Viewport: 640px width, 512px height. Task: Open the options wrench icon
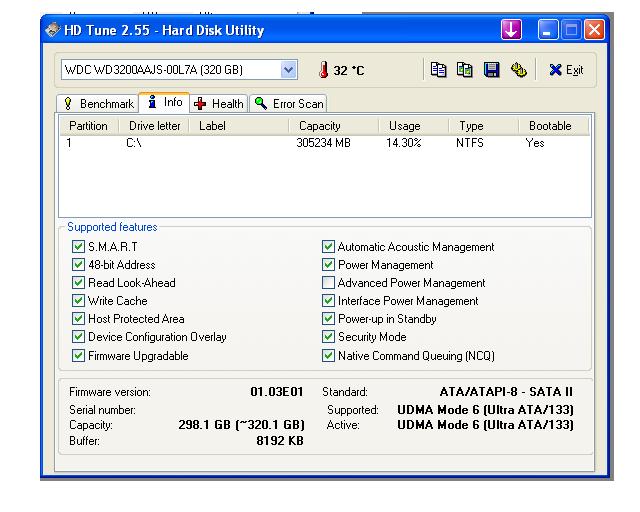tap(518, 70)
